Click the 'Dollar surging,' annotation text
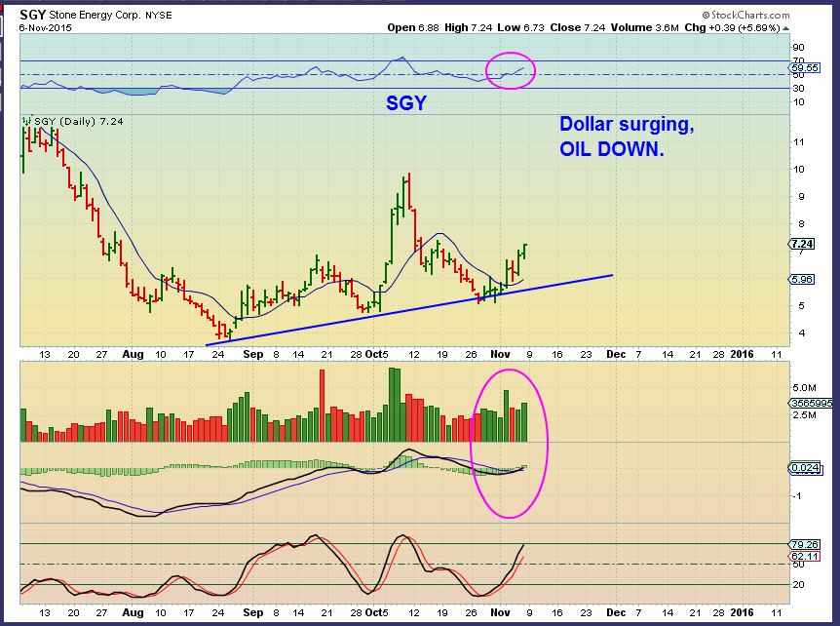 627,124
